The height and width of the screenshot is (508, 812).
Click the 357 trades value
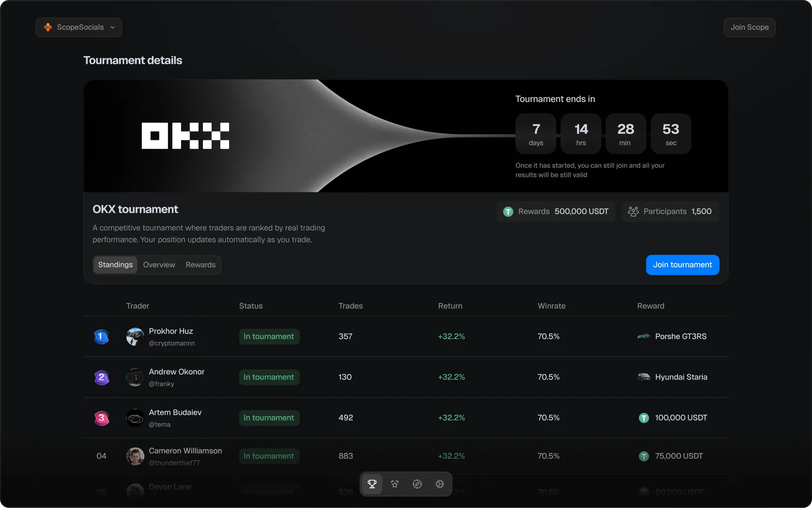[345, 336]
